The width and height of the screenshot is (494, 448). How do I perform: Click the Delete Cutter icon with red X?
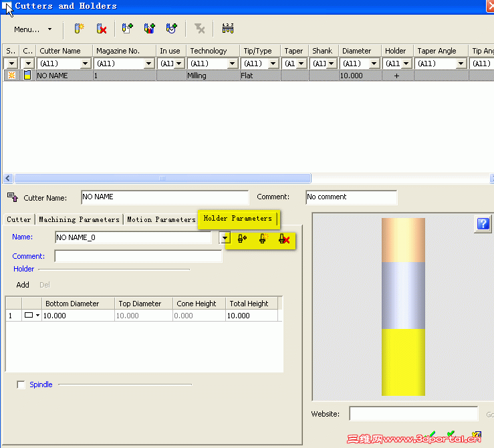[x=101, y=29]
